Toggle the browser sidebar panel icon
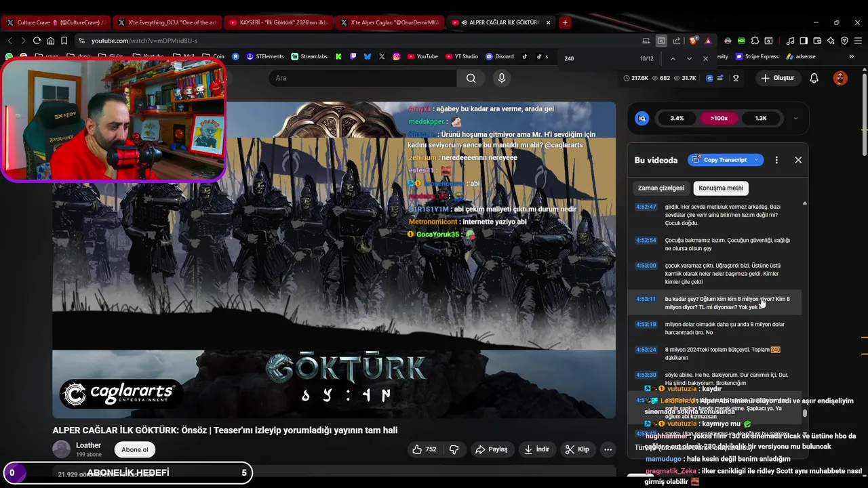The image size is (868, 488). 804,41
